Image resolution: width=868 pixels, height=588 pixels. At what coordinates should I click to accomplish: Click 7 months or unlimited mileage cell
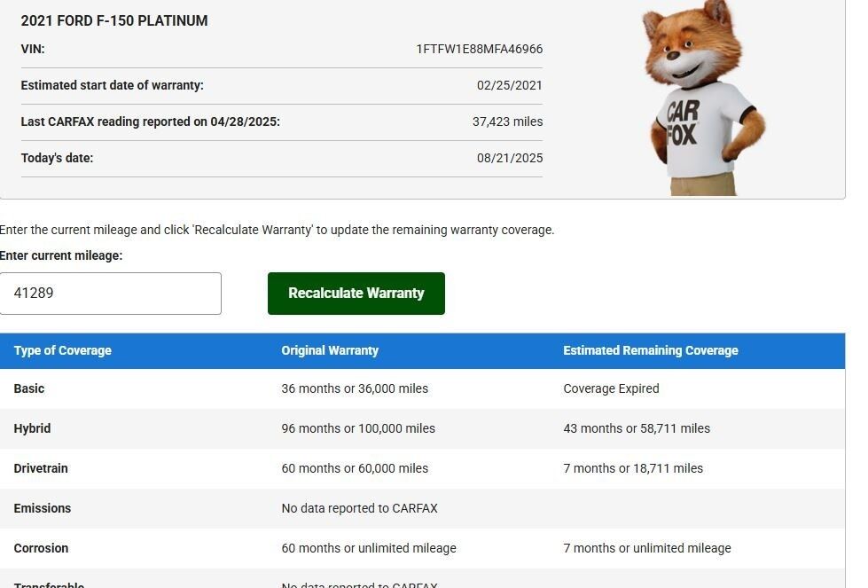click(x=647, y=548)
